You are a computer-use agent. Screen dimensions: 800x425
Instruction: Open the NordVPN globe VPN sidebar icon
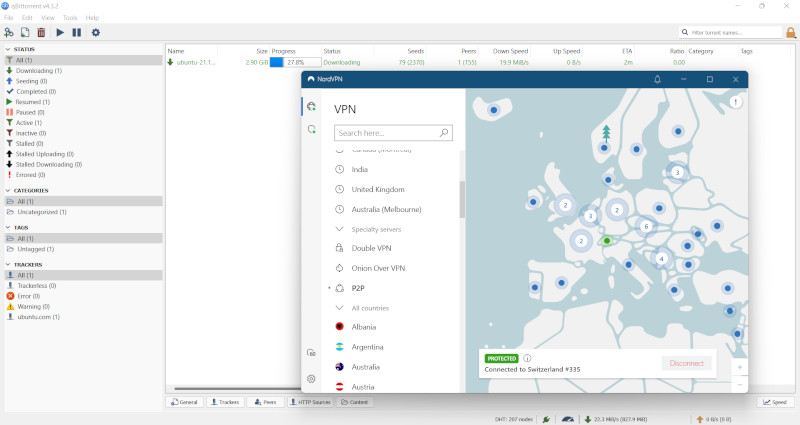coord(311,107)
